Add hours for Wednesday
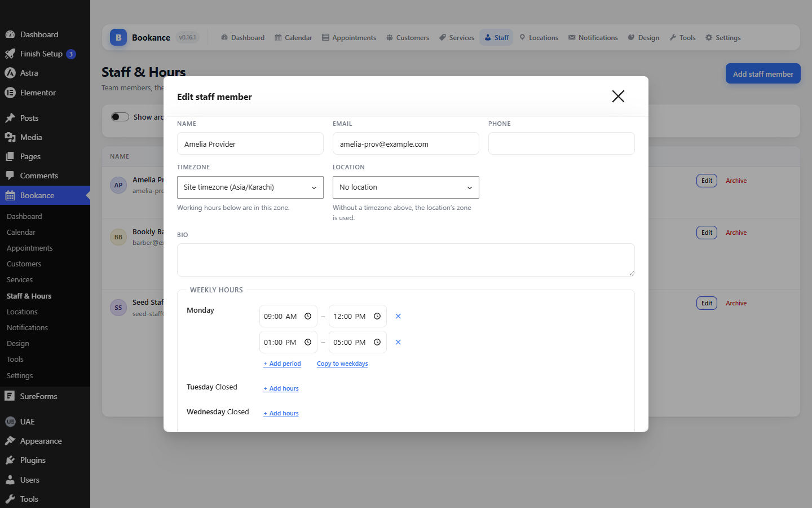812x508 pixels. point(281,413)
